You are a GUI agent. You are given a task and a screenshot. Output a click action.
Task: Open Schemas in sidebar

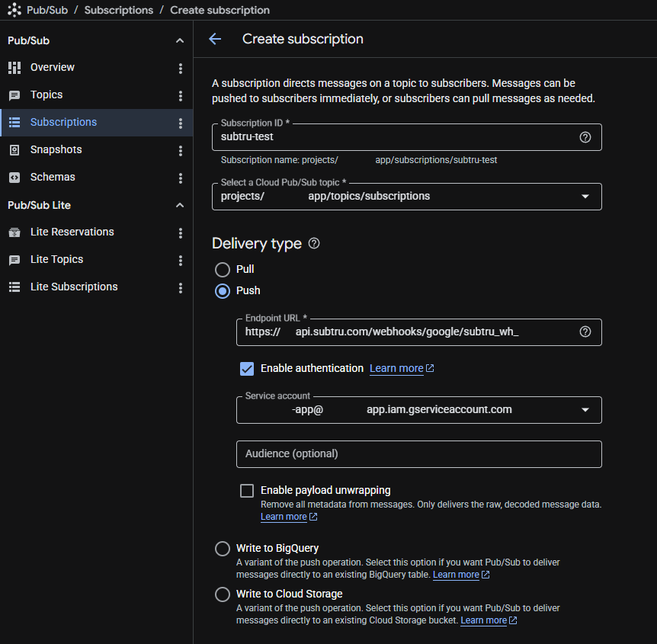pos(96,178)
